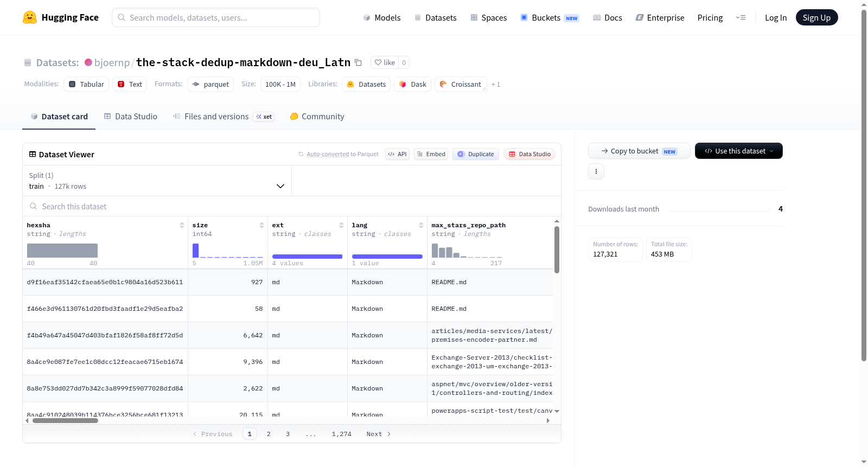868x467 pixels.
Task: Open the Croissant library tag
Action: (x=461, y=84)
